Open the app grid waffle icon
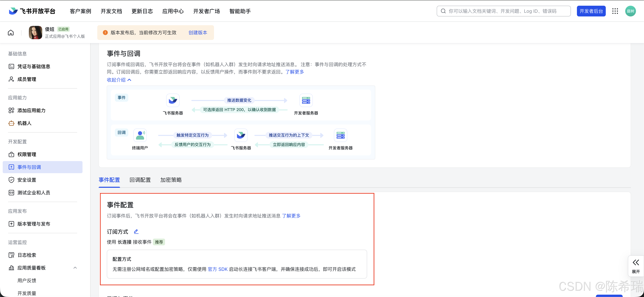 615,11
